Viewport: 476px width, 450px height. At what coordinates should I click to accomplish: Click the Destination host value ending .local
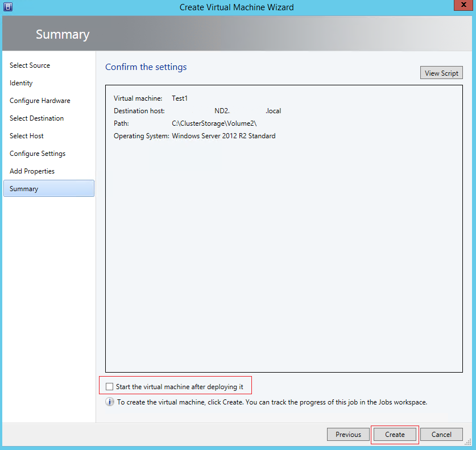pos(248,111)
